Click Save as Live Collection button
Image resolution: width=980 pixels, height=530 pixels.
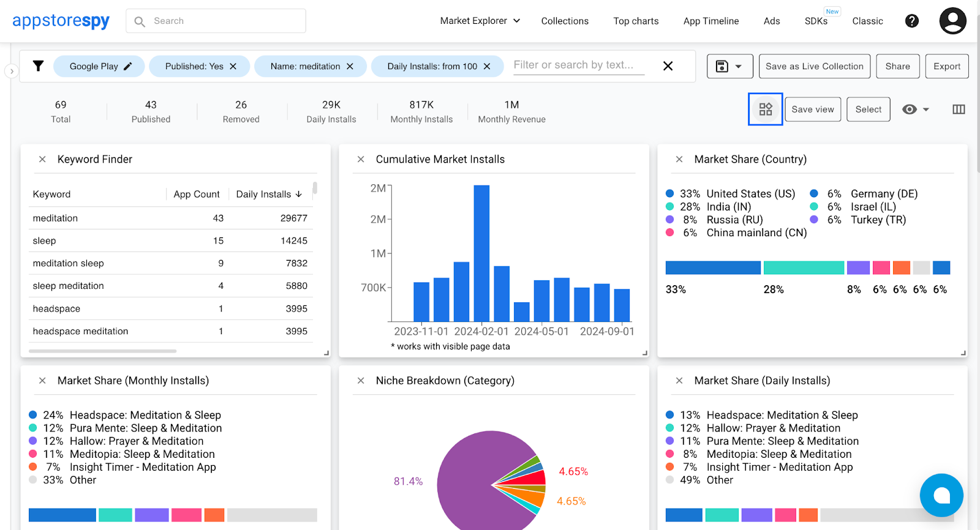pyautogui.click(x=815, y=66)
